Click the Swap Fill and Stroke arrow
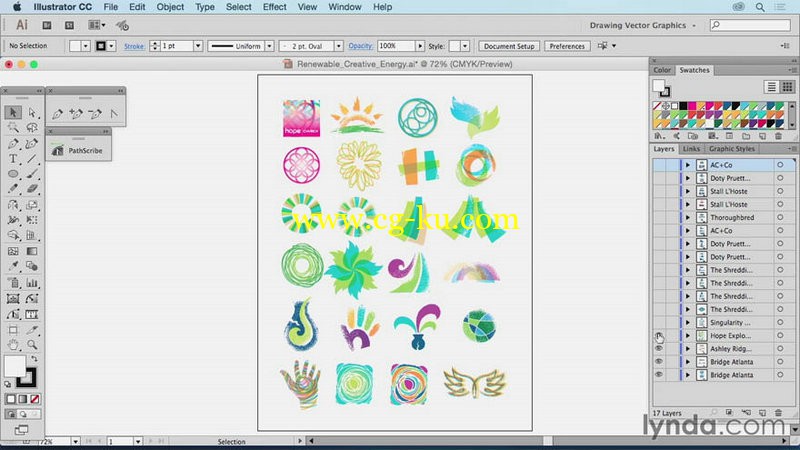Screen dimensions: 800x450 (34, 359)
